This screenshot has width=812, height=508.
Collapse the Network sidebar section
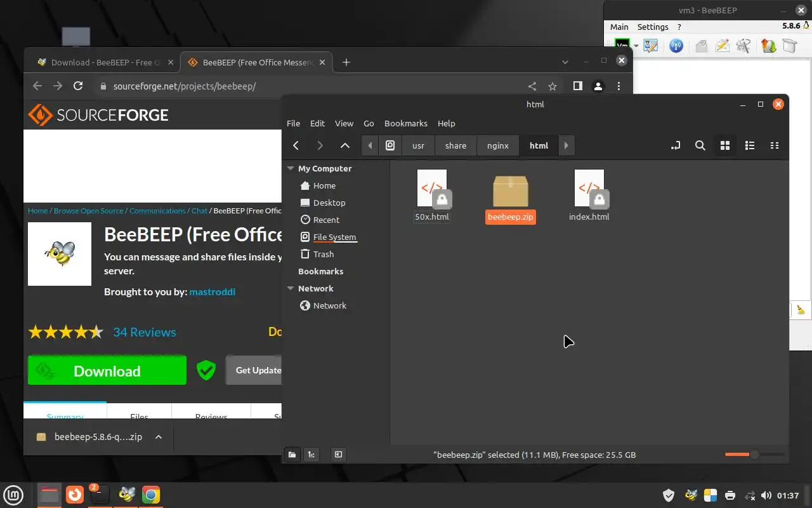pyautogui.click(x=291, y=288)
